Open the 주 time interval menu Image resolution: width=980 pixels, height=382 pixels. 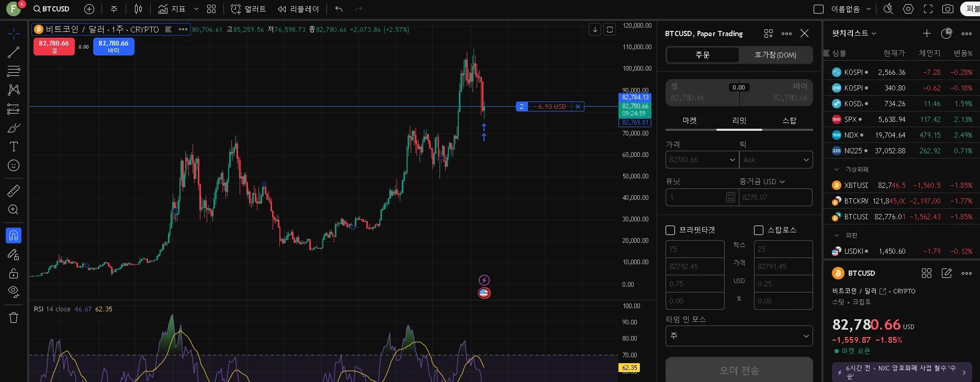[x=114, y=9]
